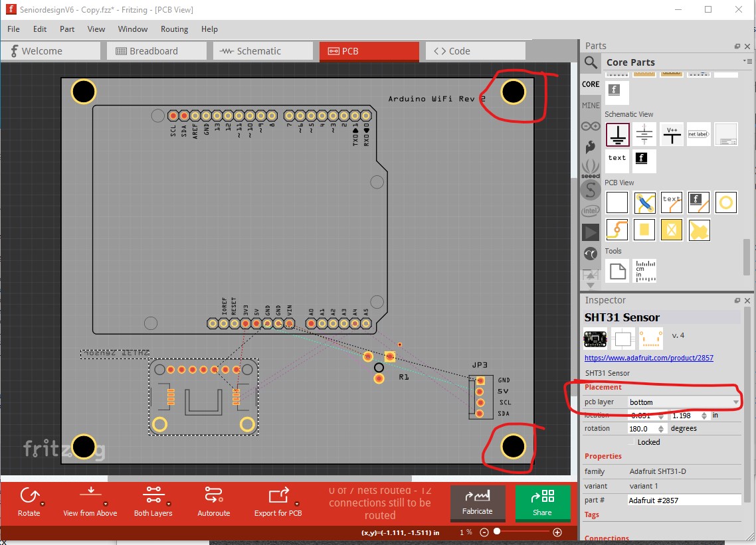
Task: Click Export for PCB
Action: click(278, 502)
